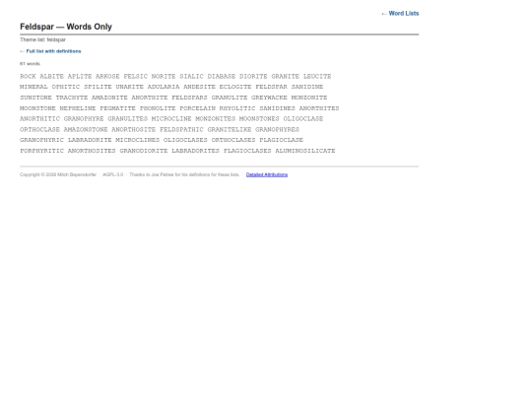Click the word GRANOPHYRES
This screenshot has width=532, height=399.
[278, 130]
